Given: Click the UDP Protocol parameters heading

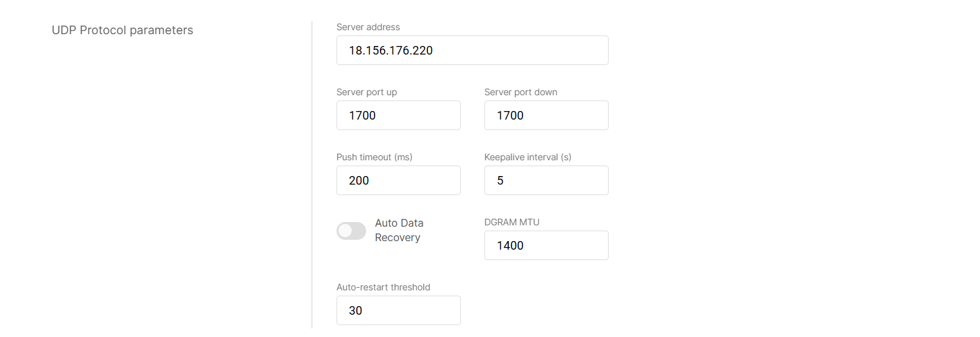Looking at the screenshot, I should (x=122, y=30).
